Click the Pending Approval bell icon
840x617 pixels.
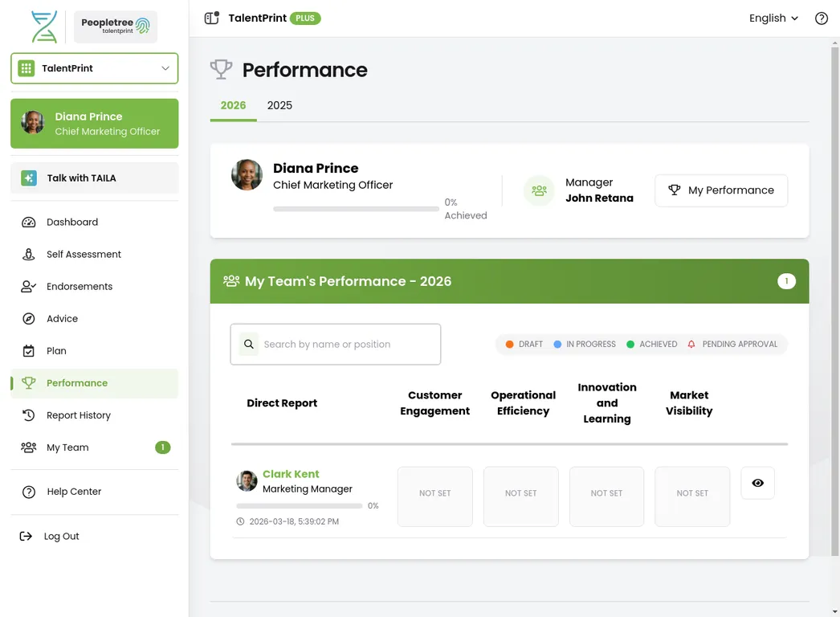pyautogui.click(x=691, y=344)
